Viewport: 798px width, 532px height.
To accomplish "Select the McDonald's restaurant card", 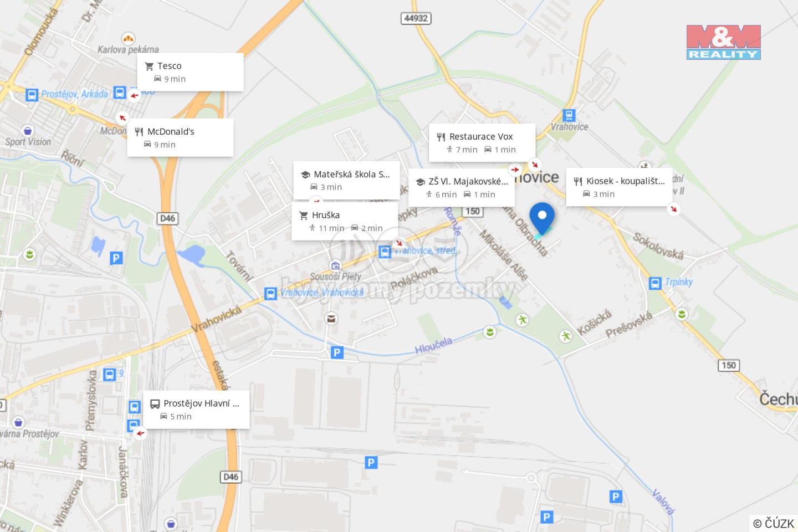I will pyautogui.click(x=180, y=137).
